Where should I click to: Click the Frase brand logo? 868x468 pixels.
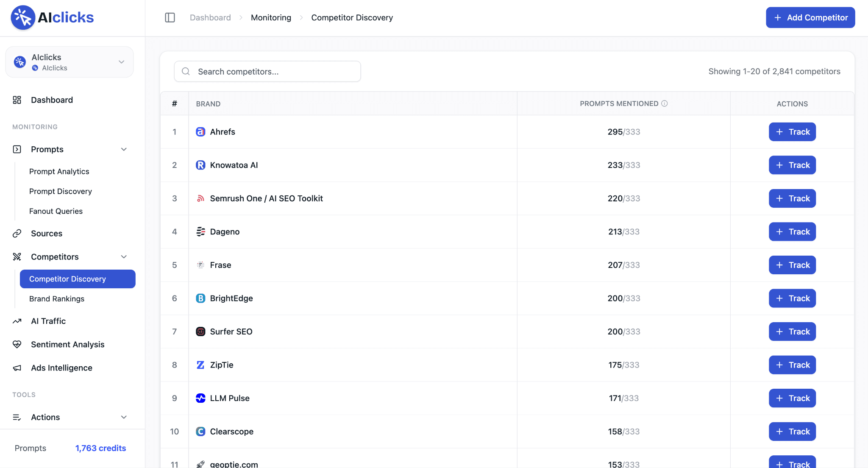point(200,265)
